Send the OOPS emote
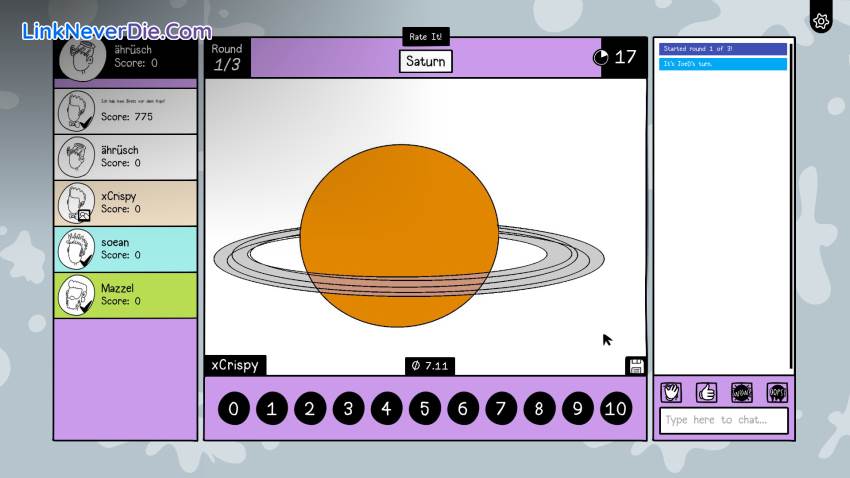 [777, 392]
